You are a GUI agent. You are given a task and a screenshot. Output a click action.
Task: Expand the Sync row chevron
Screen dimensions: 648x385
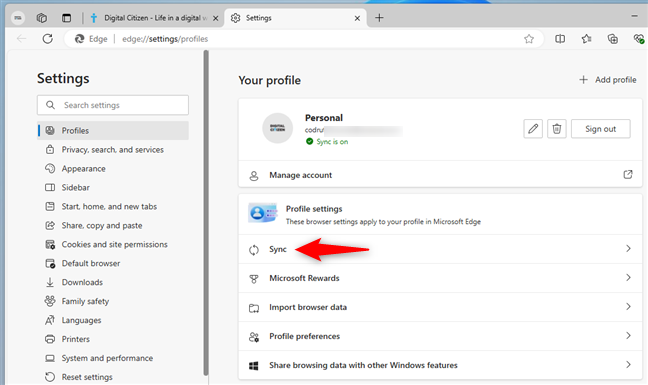click(x=628, y=248)
